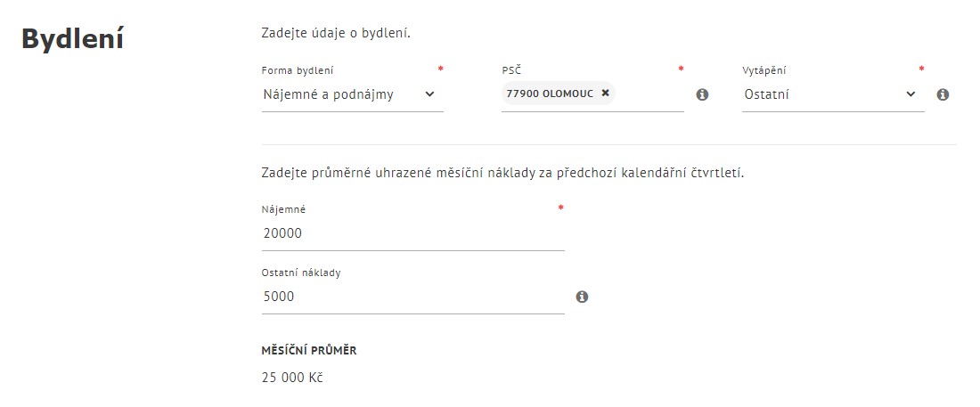Click the 'Ostatní náklady' field label
The width and height of the screenshot is (980, 407).
[x=301, y=273]
